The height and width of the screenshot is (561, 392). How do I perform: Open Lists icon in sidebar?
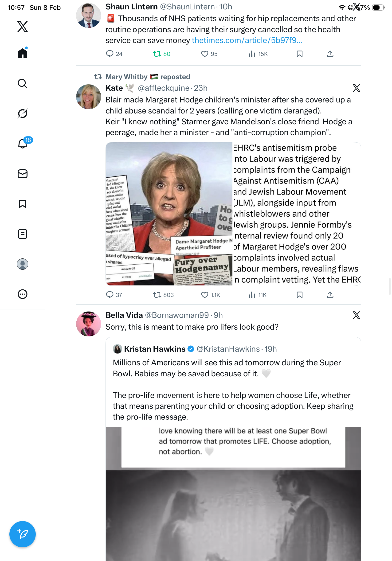[23, 234]
